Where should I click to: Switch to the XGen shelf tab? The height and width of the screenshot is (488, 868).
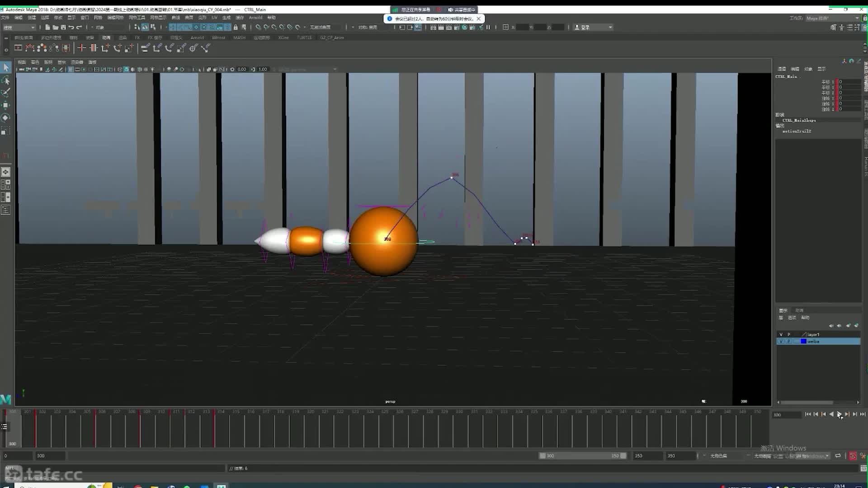click(283, 38)
